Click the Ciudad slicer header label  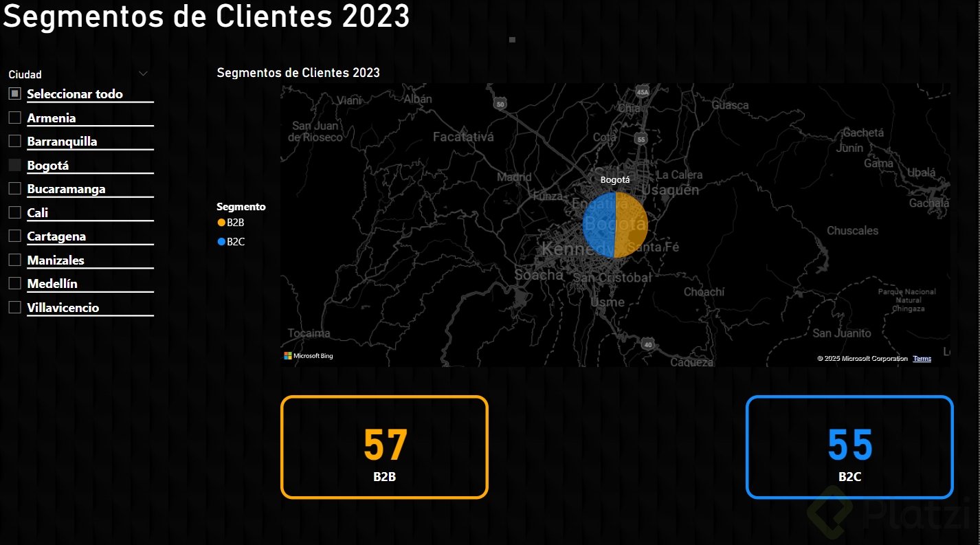point(25,74)
